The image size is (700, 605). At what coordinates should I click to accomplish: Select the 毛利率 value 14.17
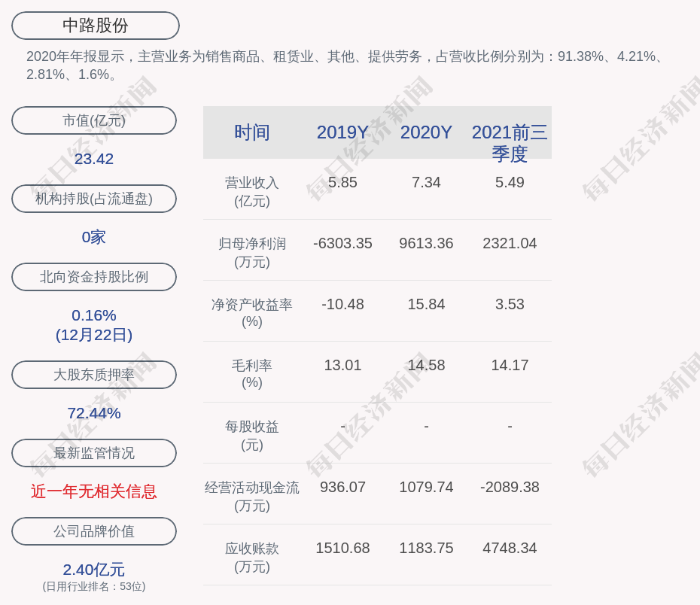(x=510, y=366)
